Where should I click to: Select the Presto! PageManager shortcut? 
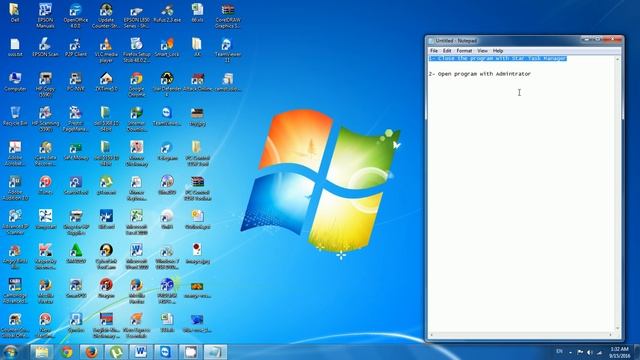(76, 119)
